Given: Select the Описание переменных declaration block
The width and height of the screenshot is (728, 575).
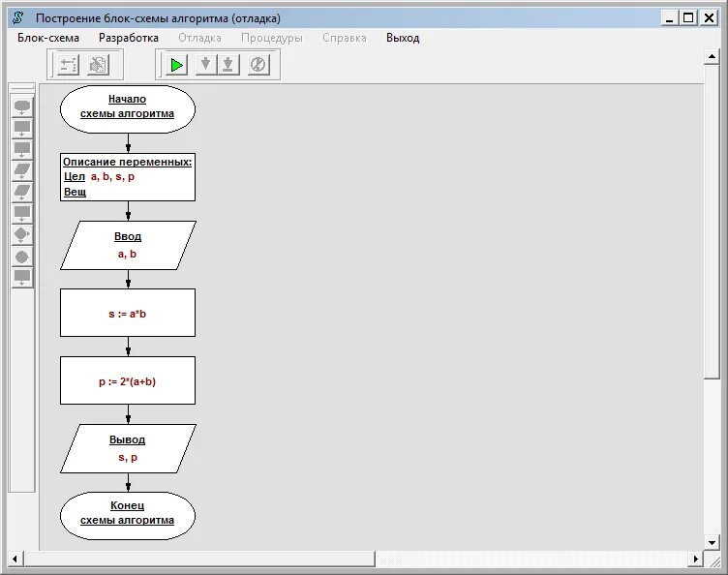Looking at the screenshot, I should (x=128, y=177).
